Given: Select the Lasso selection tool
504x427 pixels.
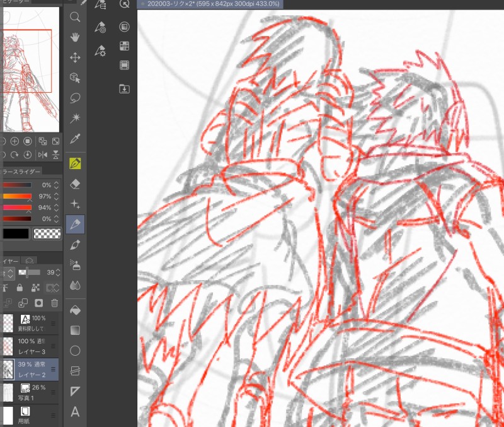Looking at the screenshot, I should (x=75, y=98).
